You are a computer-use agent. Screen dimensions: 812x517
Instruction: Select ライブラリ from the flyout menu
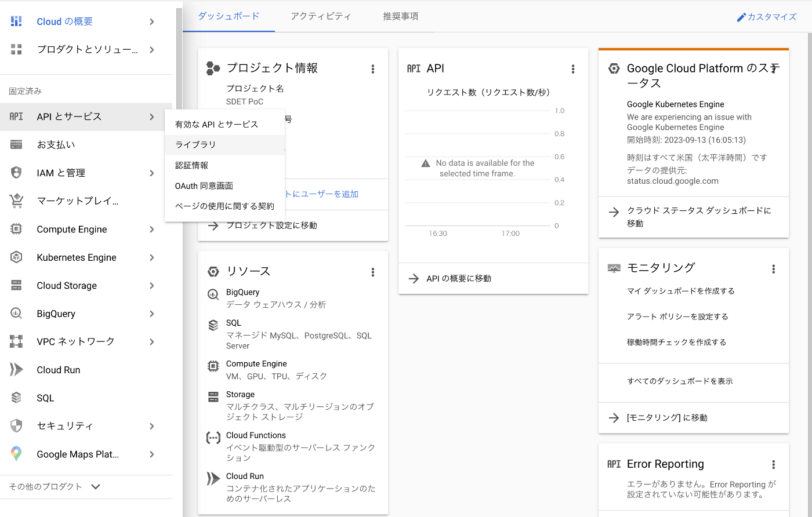point(224,145)
